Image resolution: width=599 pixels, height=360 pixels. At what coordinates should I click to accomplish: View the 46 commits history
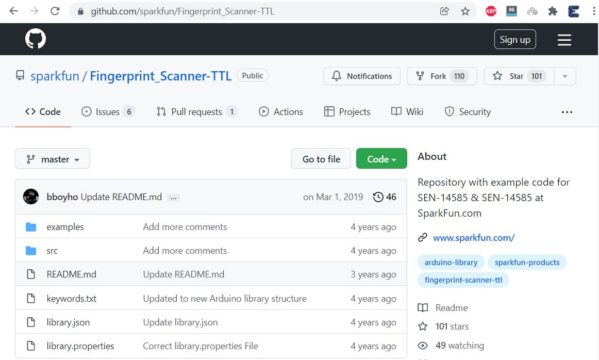(385, 197)
